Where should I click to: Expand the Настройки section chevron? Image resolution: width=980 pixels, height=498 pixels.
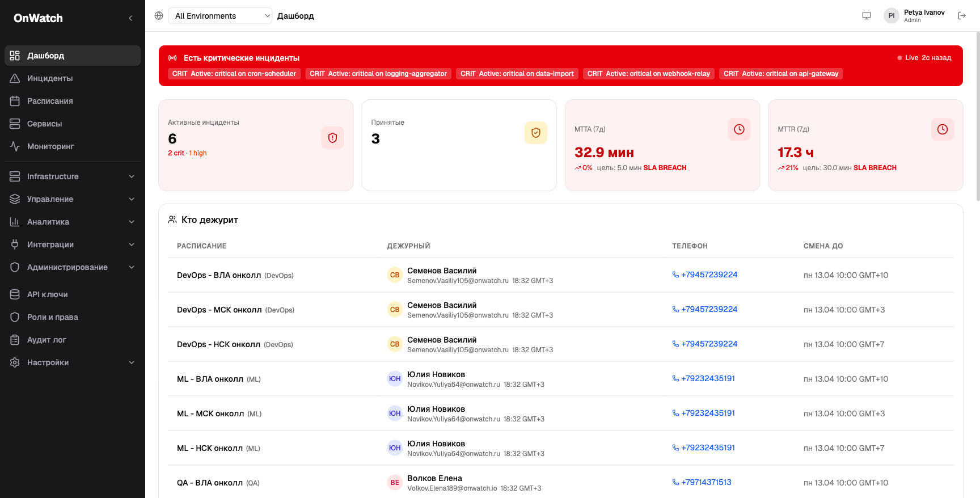coord(132,362)
